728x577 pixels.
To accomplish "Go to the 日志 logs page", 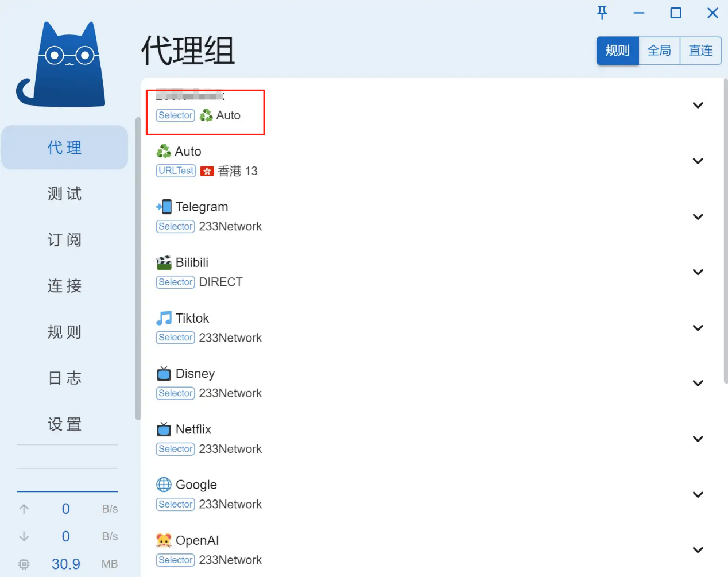I will tap(64, 378).
